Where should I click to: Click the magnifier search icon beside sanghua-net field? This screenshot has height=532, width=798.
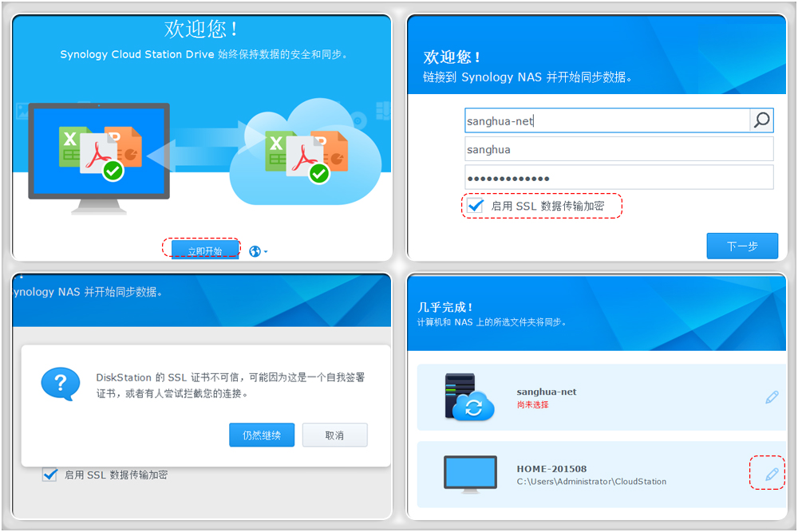[760, 120]
